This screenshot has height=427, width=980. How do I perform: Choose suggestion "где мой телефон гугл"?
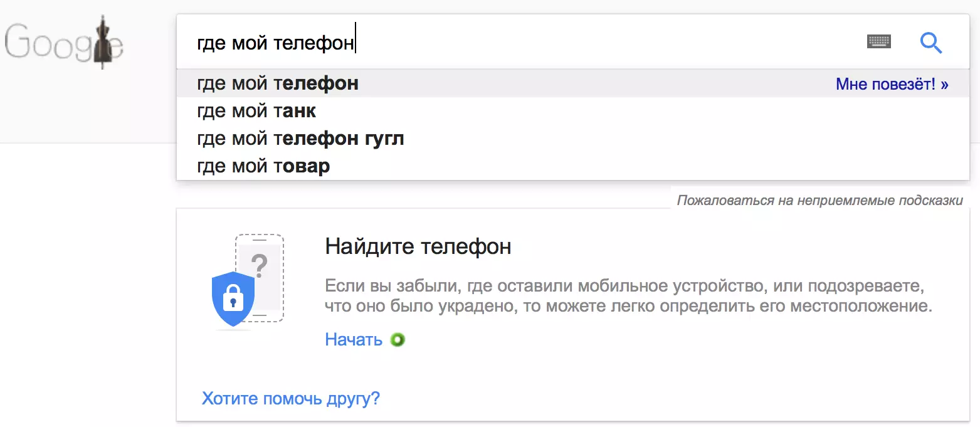pyautogui.click(x=573, y=139)
